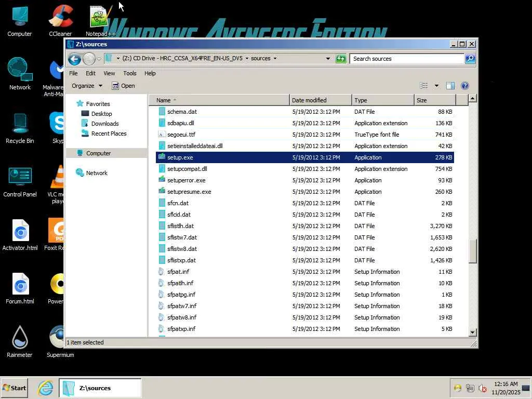Click the search magnifier icon
532x399 pixels.
coord(470,59)
